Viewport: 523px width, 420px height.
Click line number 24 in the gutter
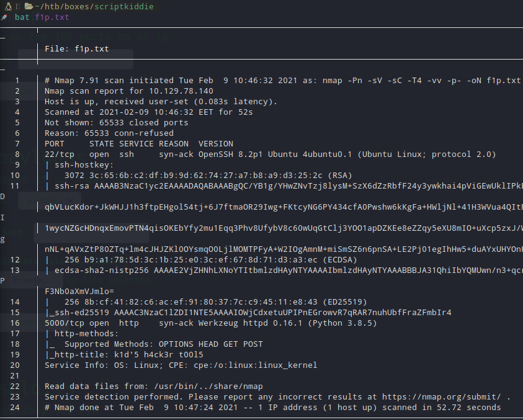pyautogui.click(x=15, y=408)
